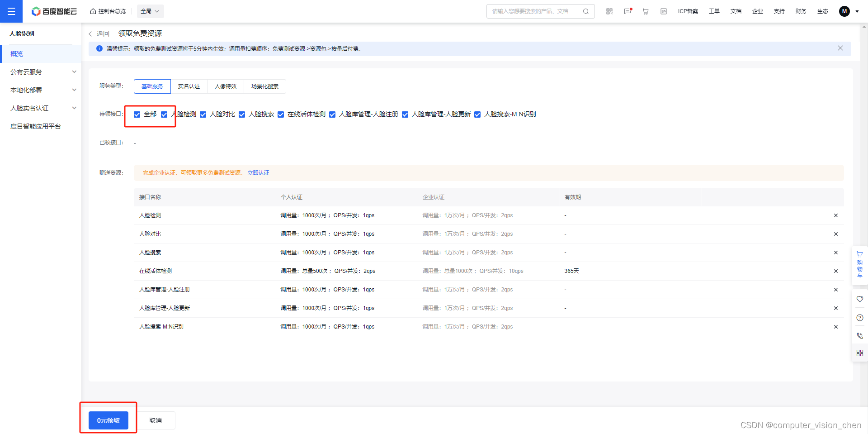Click the language switch icon
868x434 pixels.
tap(664, 11)
